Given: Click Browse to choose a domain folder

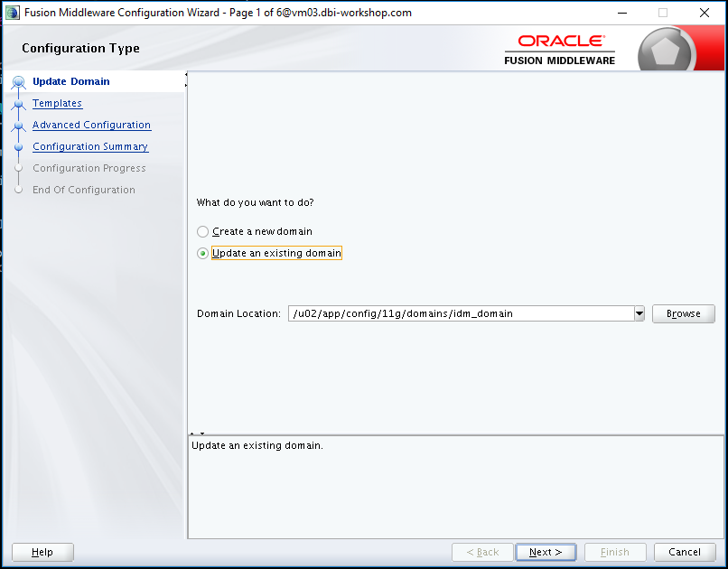Looking at the screenshot, I should (x=684, y=313).
